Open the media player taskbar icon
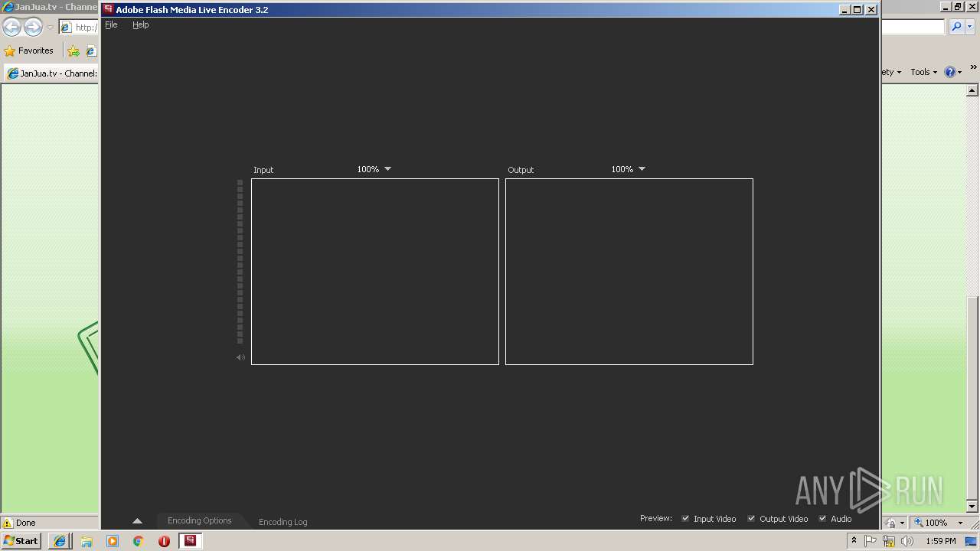 (113, 541)
